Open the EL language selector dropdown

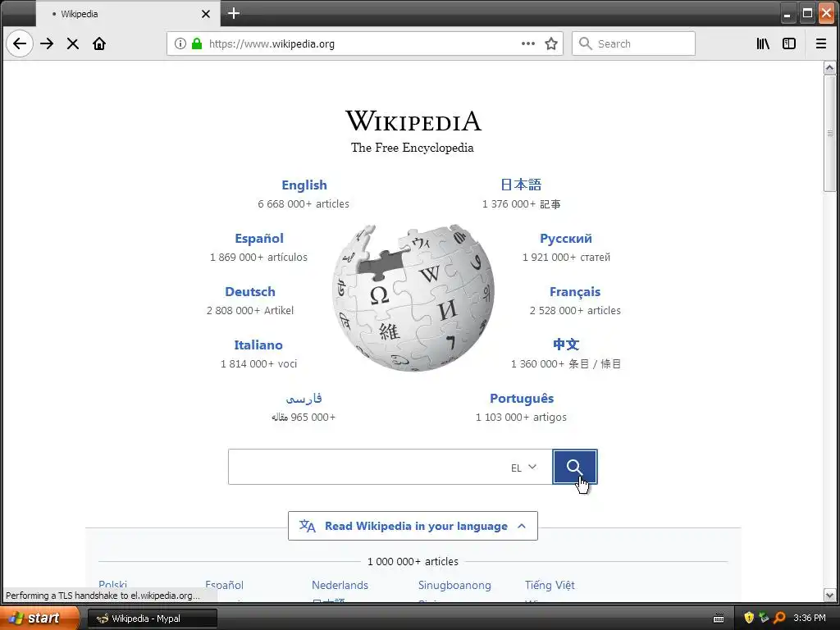click(x=523, y=467)
